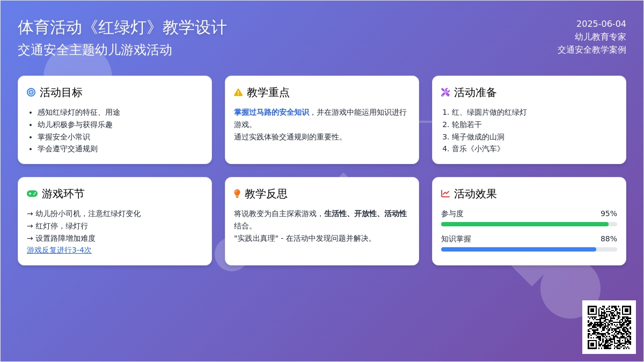
Task: Click the target icon beside 活动目标
Action: (x=31, y=92)
